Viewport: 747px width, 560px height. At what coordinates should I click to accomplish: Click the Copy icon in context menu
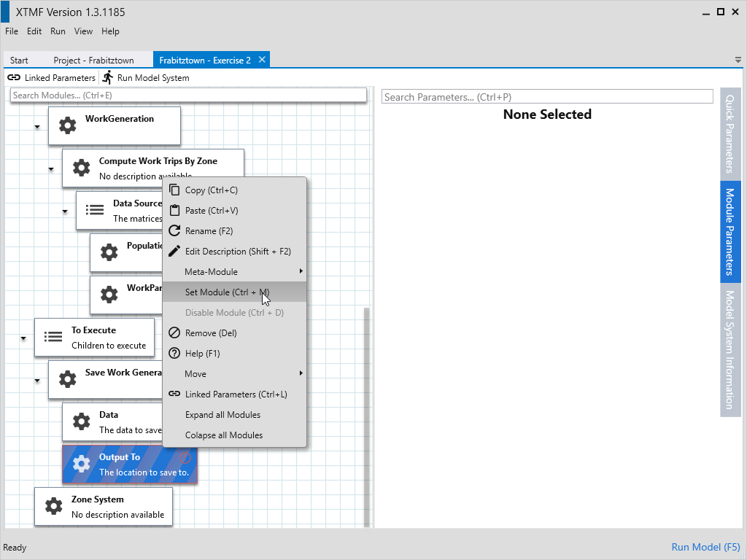[174, 190]
